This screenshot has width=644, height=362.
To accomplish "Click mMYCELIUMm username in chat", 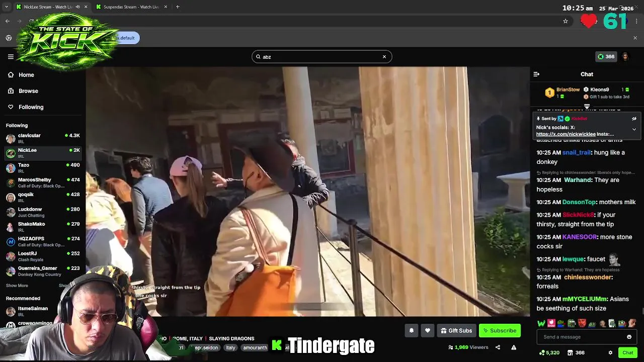I will [585, 299].
